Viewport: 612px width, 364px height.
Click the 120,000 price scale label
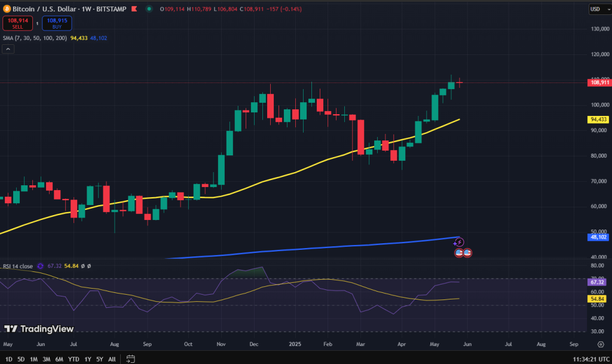pos(600,54)
